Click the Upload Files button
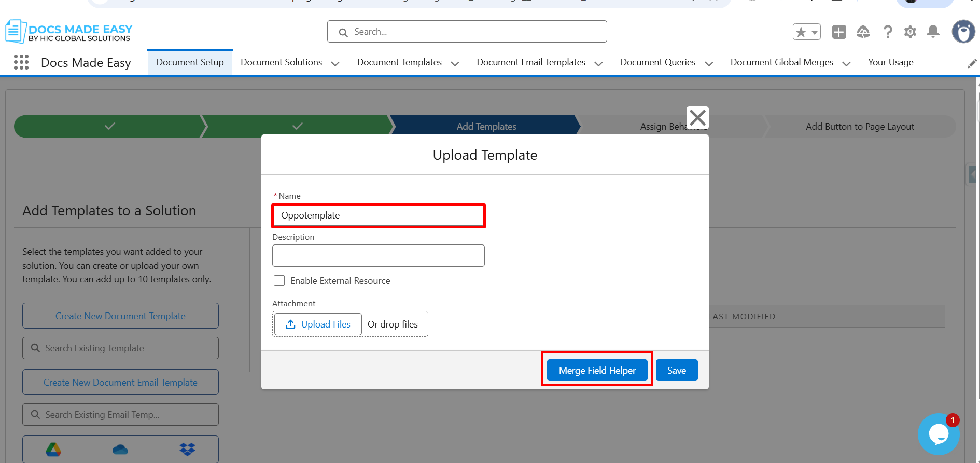 [318, 324]
